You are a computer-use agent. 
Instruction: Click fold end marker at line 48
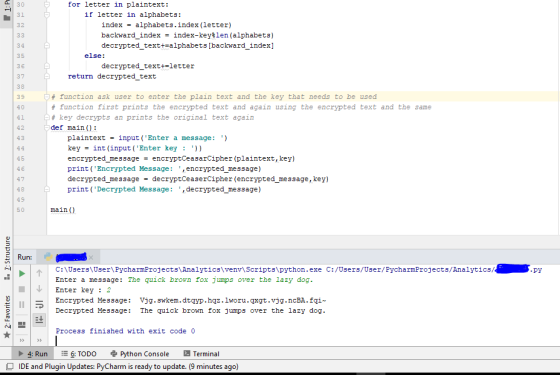pos(47,189)
